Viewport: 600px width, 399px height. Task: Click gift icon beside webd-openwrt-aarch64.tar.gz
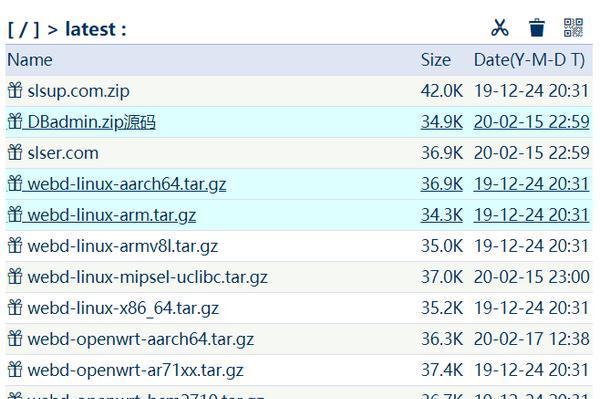point(15,339)
